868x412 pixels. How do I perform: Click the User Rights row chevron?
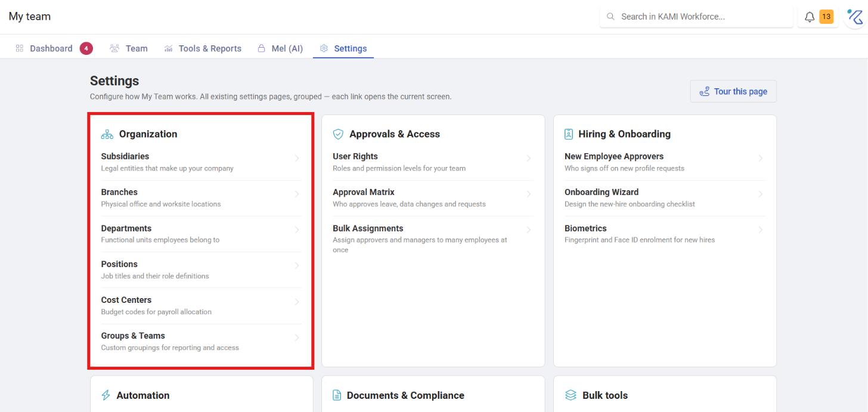[x=529, y=159]
